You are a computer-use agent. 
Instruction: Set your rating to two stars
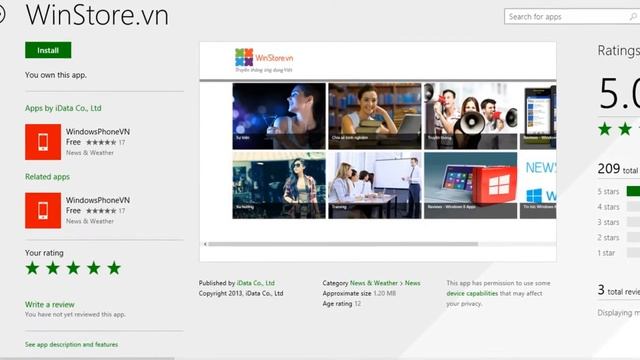tap(53, 268)
